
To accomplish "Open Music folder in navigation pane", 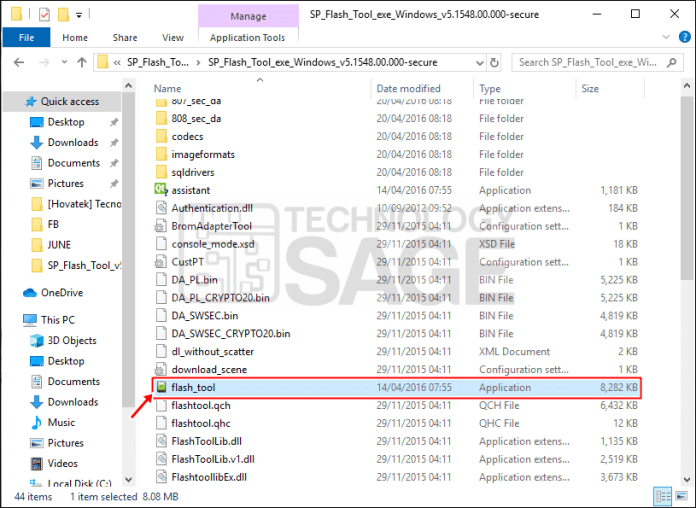I will (x=61, y=422).
